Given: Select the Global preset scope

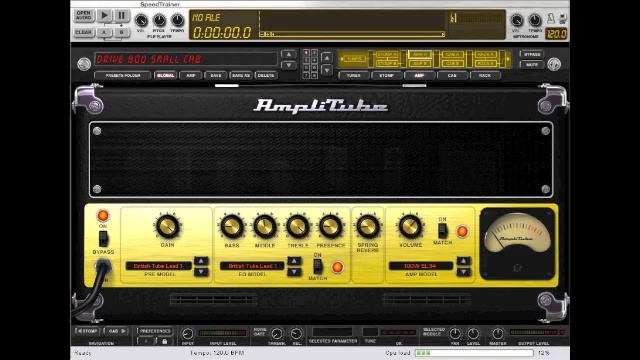Looking at the screenshot, I should (x=165, y=76).
